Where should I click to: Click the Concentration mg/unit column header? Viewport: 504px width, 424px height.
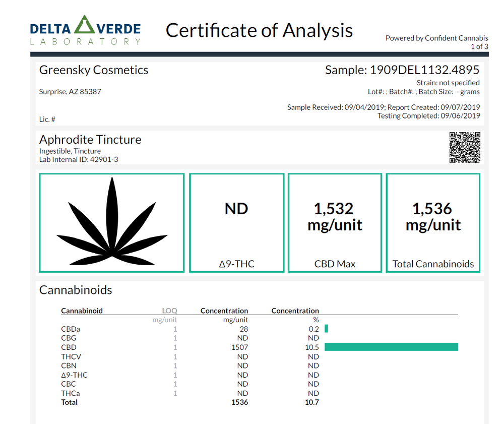(x=224, y=311)
